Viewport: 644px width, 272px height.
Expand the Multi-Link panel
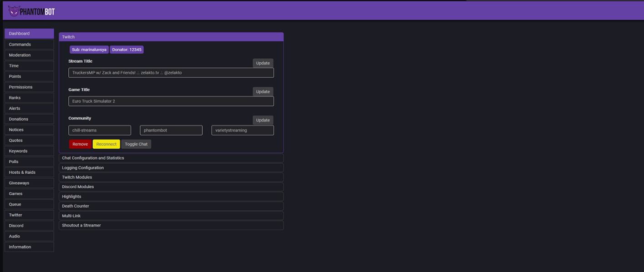click(171, 216)
